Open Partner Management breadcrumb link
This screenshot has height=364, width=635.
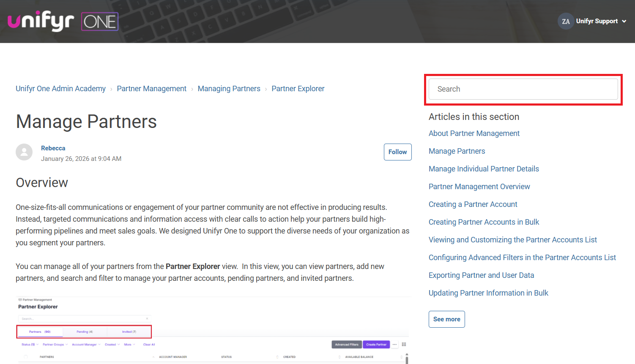[x=151, y=89]
